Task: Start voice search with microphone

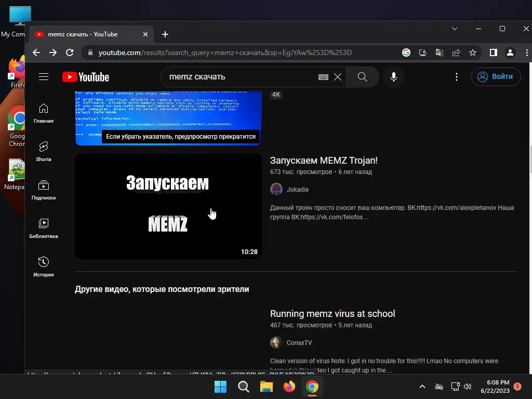Action: click(394, 77)
